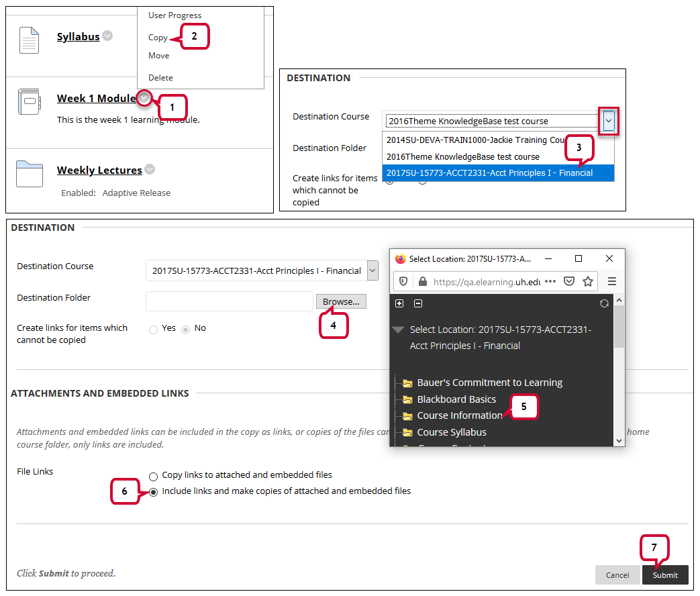This screenshot has width=700, height=596.
Task: Select 2014SU-DEVA-TRAIN1000 Jackie Training course option
Action: tap(498, 140)
